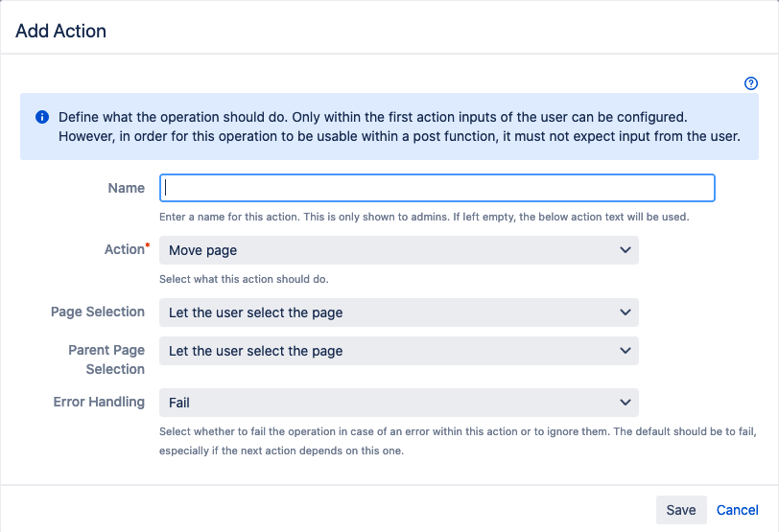Viewport: 779px width, 532px height.
Task: Click the Name field label
Action: [x=127, y=188]
